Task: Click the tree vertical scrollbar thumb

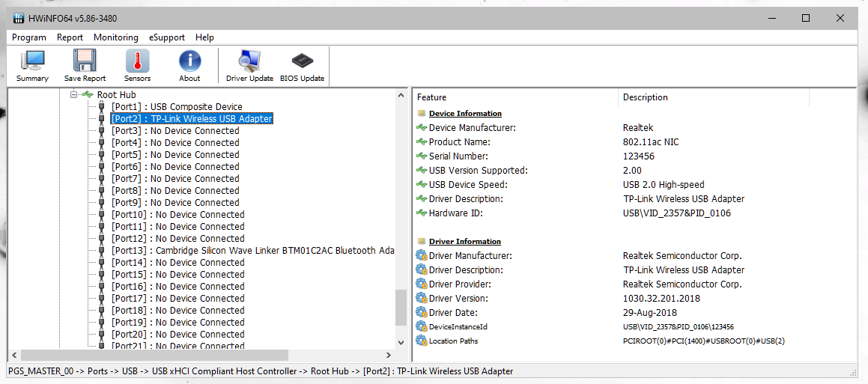Action: (401, 308)
